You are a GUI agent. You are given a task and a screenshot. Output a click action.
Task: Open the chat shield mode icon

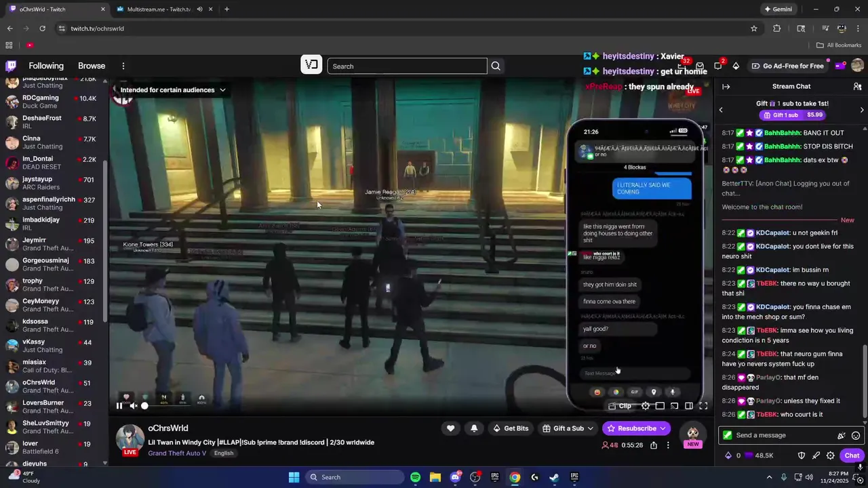[802, 455]
